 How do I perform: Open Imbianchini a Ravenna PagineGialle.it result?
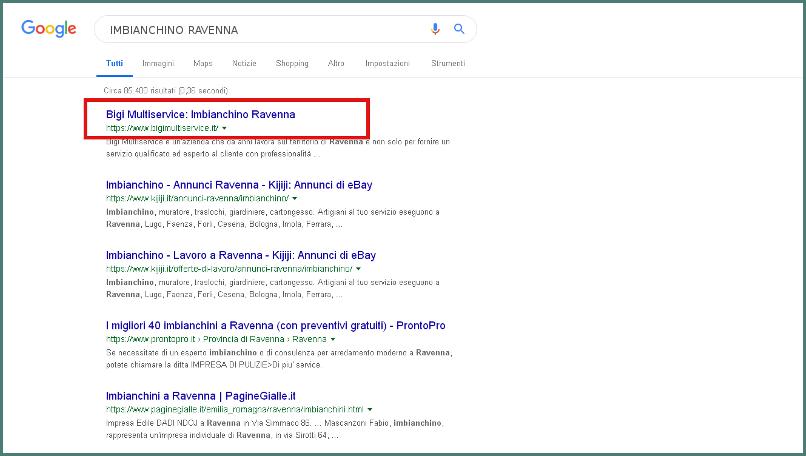tap(201, 396)
